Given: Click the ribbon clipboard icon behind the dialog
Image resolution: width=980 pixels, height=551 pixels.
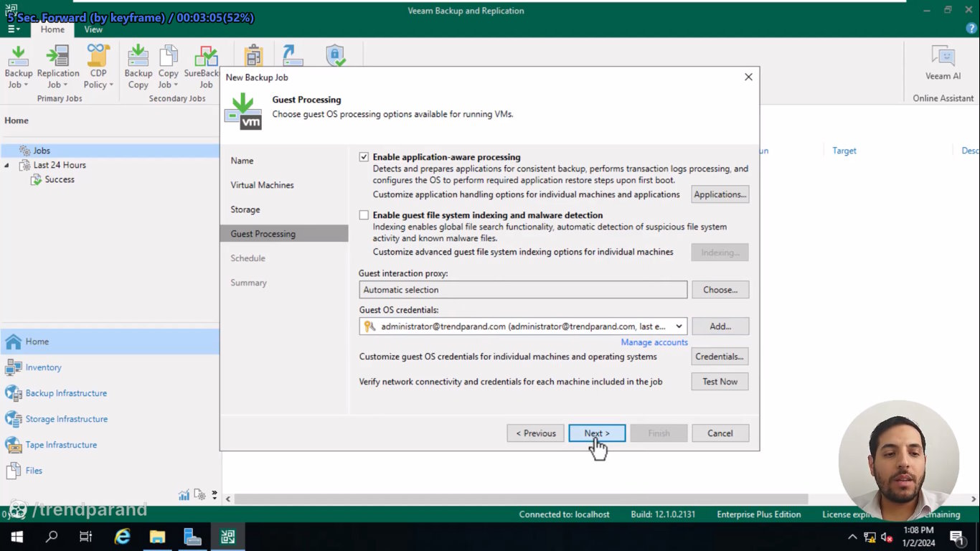Looking at the screenshot, I should coord(253,55).
